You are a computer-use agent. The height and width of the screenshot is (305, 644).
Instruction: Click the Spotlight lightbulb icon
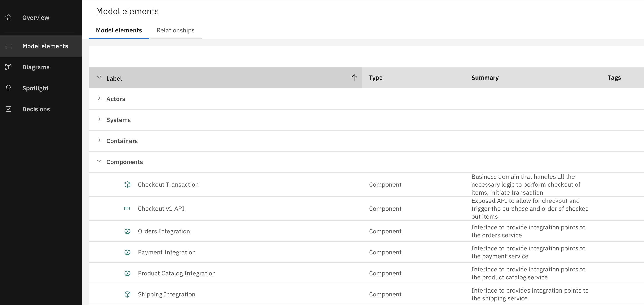click(8, 88)
